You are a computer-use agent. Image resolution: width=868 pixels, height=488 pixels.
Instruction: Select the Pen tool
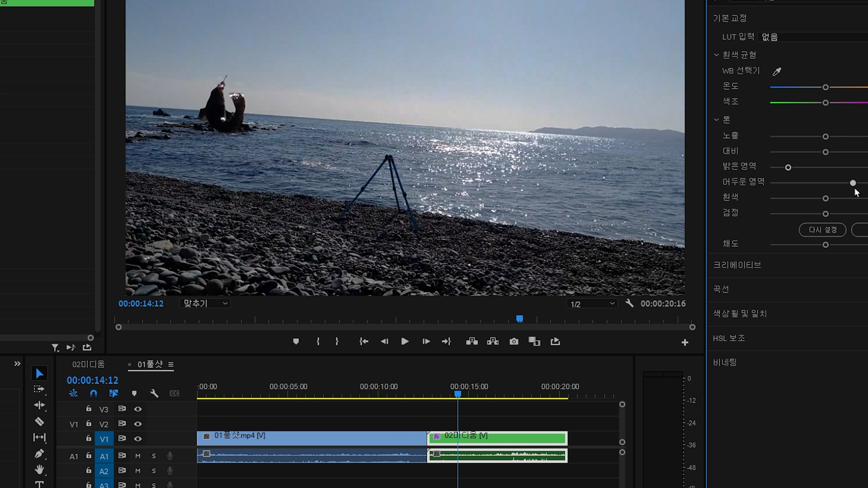(39, 453)
